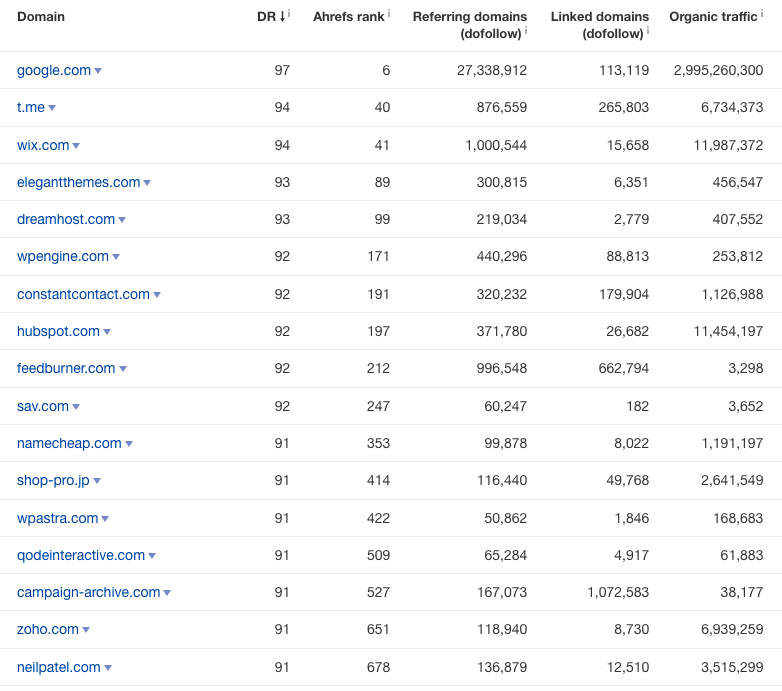Click the 27,338,912 referring domains value

click(x=492, y=70)
